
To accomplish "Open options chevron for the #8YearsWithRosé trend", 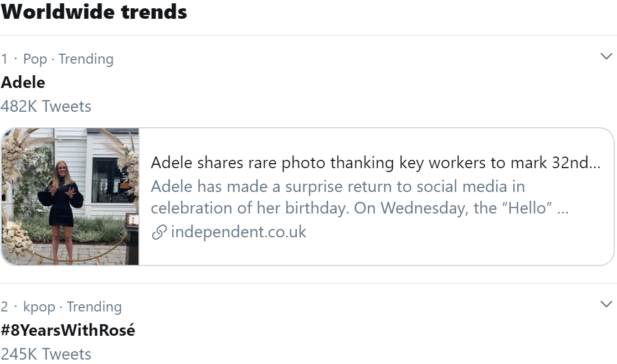I will tap(606, 304).
